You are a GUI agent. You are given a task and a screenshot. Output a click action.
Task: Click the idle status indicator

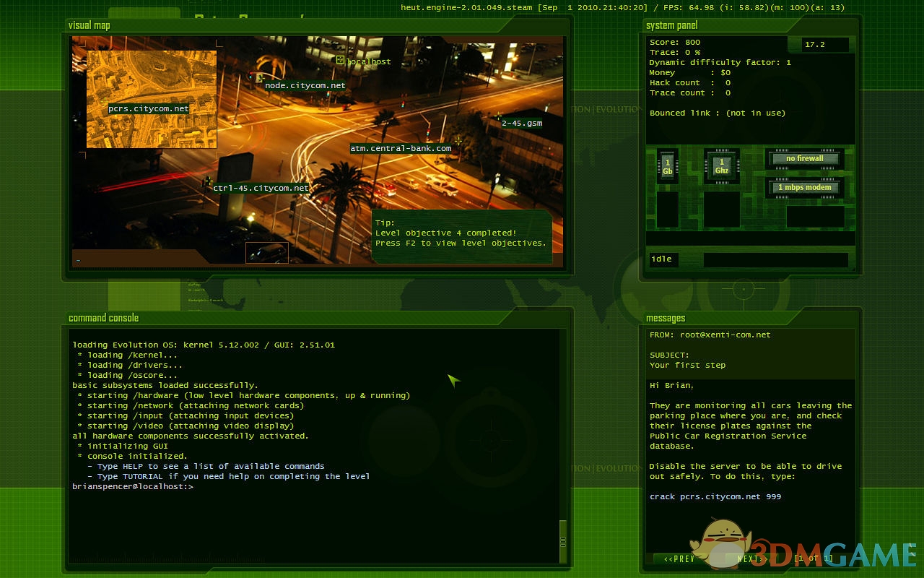[x=661, y=259]
